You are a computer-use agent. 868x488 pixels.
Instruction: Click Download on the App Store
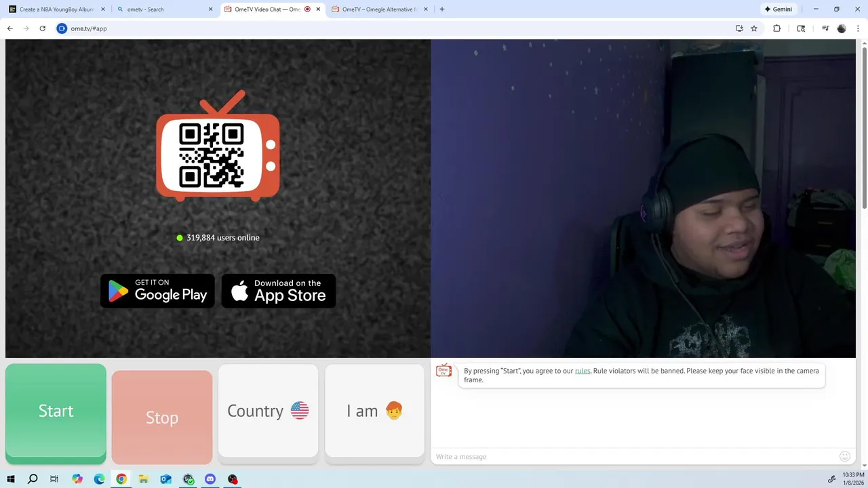click(279, 291)
